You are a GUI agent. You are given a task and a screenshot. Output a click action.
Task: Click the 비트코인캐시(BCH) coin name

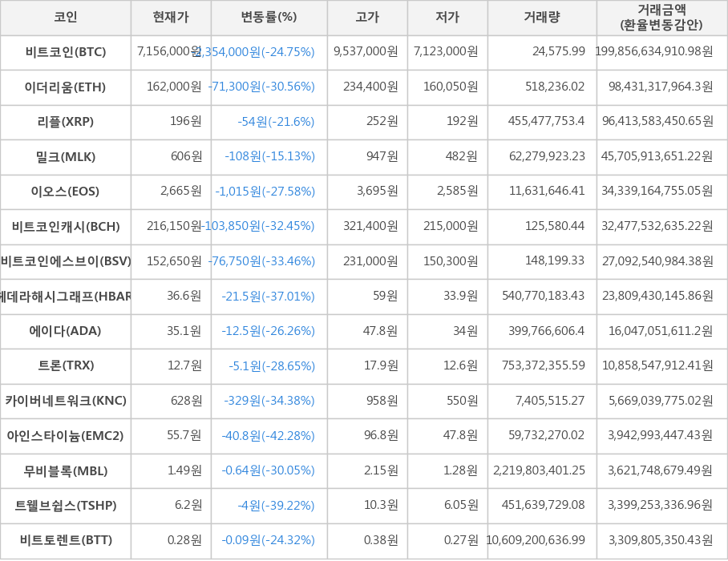point(66,227)
